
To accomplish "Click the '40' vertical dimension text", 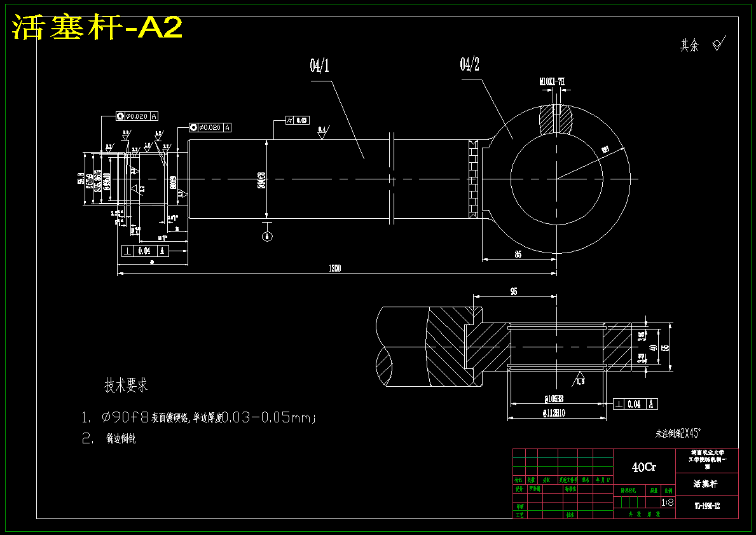I will coord(654,347).
